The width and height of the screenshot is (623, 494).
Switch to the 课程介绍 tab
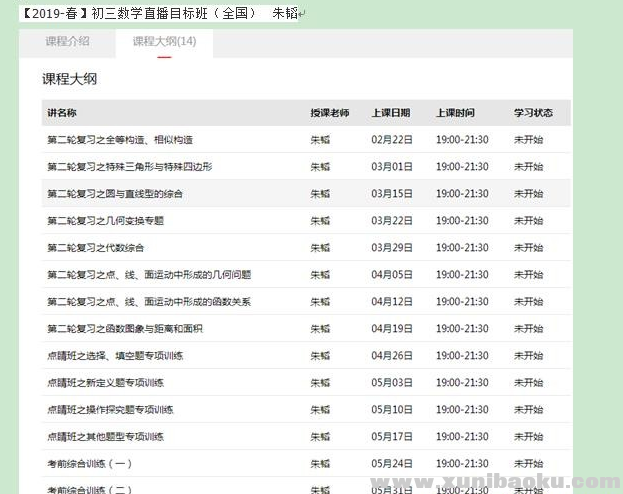coord(67,41)
